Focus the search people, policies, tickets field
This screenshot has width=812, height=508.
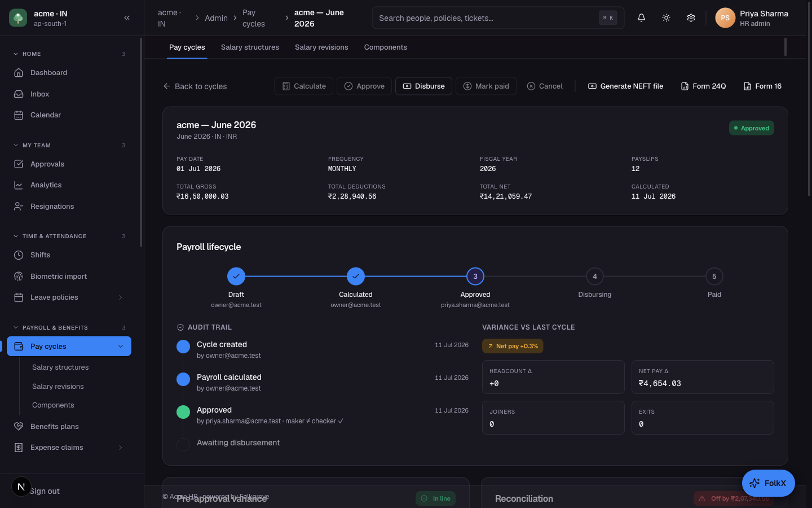point(487,18)
